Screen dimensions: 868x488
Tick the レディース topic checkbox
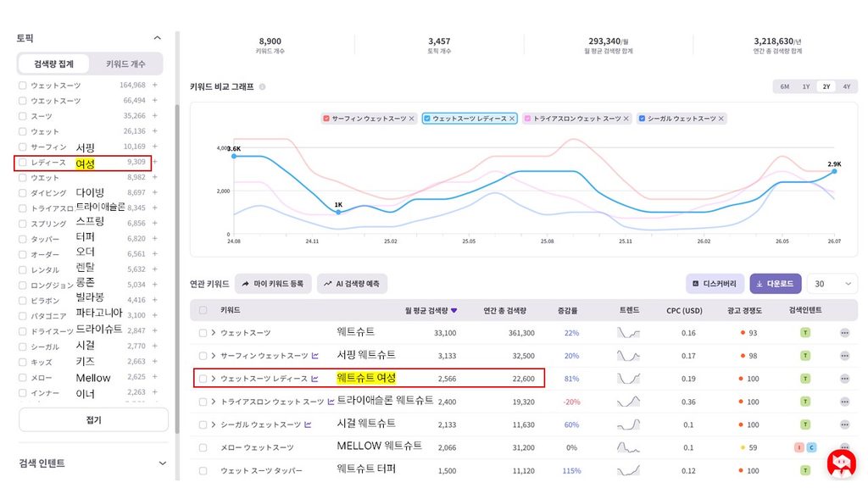pos(23,162)
